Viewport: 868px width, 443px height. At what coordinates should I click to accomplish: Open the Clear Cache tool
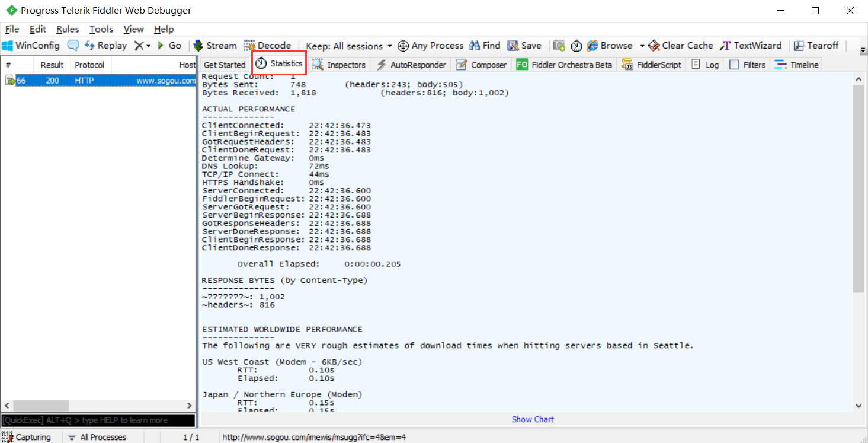[680, 46]
